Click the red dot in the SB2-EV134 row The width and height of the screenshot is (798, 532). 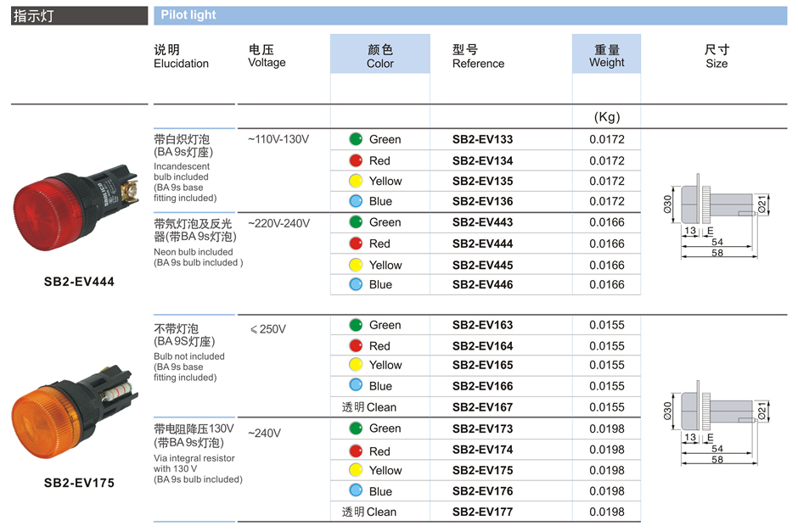pos(356,160)
